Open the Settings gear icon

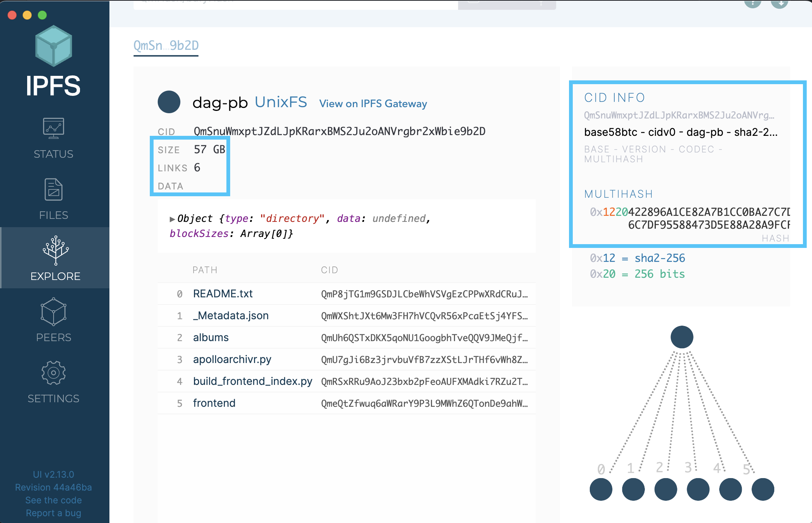pos(54,373)
